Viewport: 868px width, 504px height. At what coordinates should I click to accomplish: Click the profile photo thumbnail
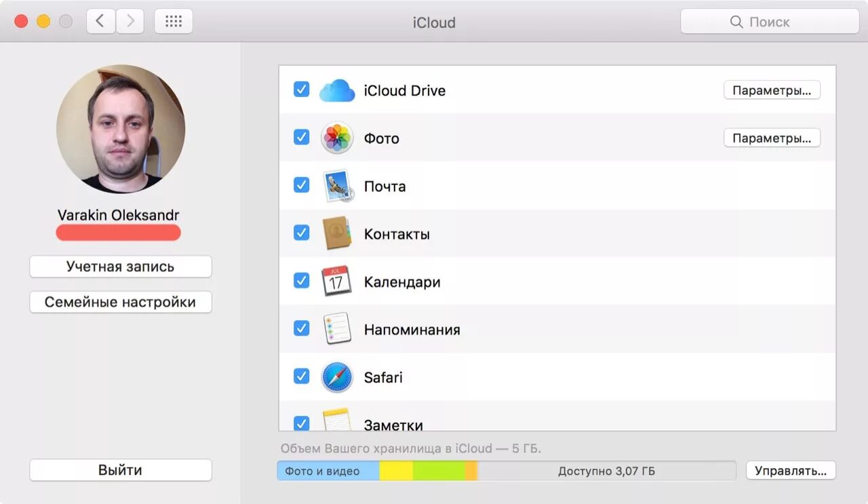pos(121,129)
